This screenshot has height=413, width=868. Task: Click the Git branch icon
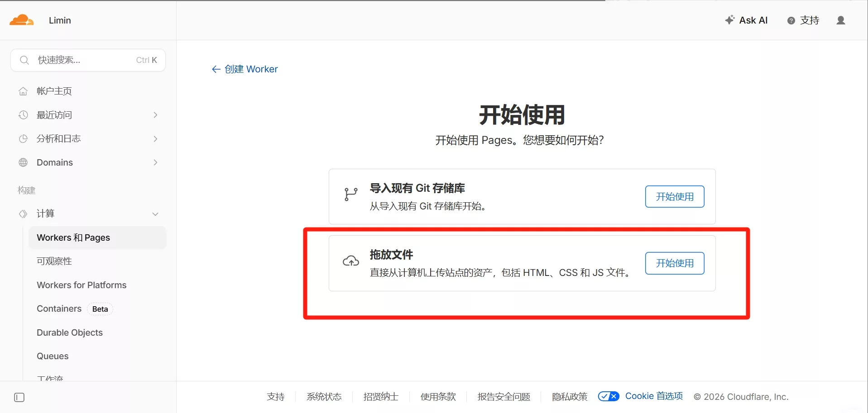[x=350, y=195]
